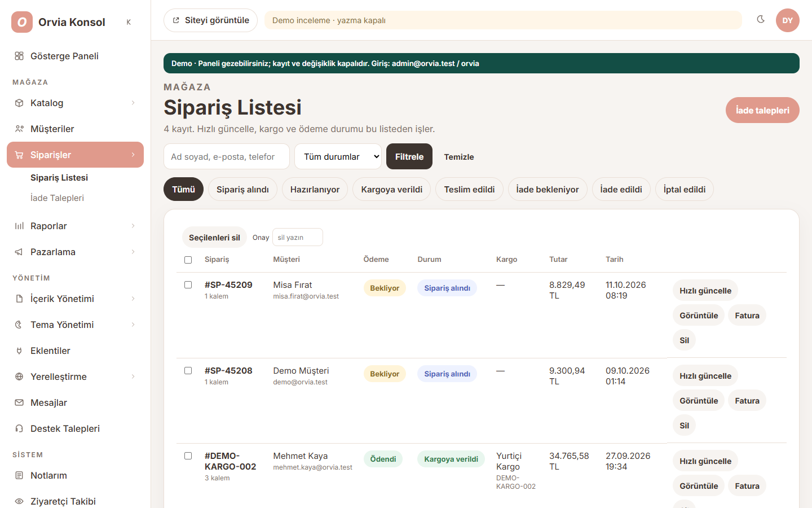Click the Filtrele button
The height and width of the screenshot is (508, 812).
409,156
